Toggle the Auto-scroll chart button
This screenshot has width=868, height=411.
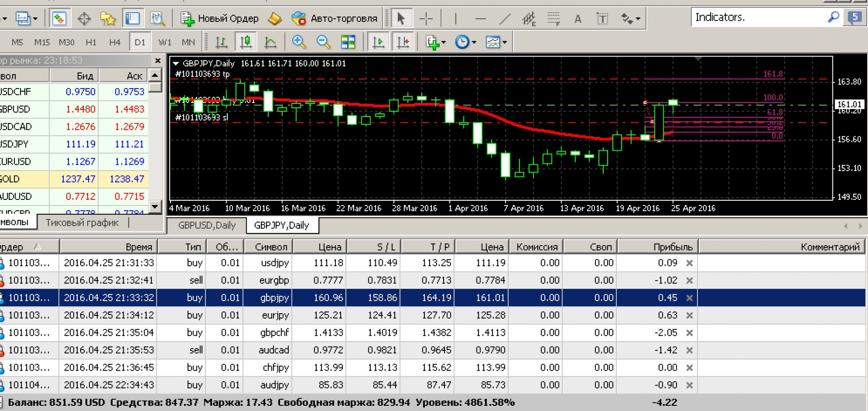tap(378, 42)
